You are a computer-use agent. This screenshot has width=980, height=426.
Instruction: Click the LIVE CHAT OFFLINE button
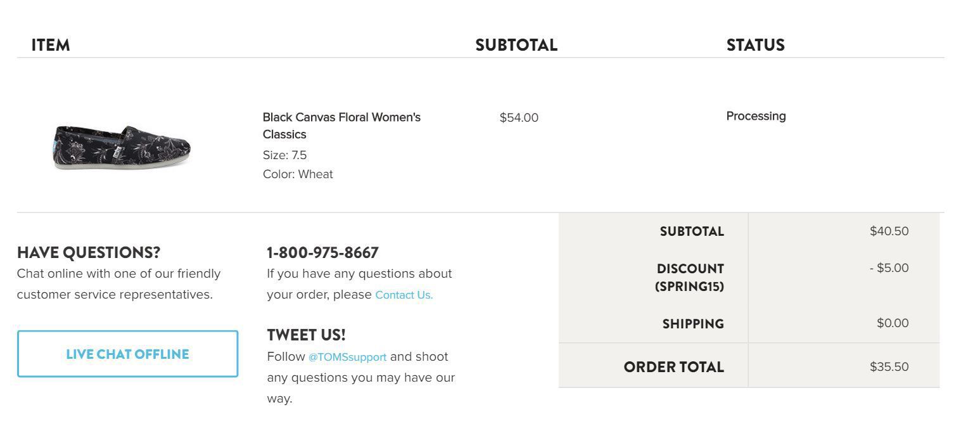click(x=127, y=354)
